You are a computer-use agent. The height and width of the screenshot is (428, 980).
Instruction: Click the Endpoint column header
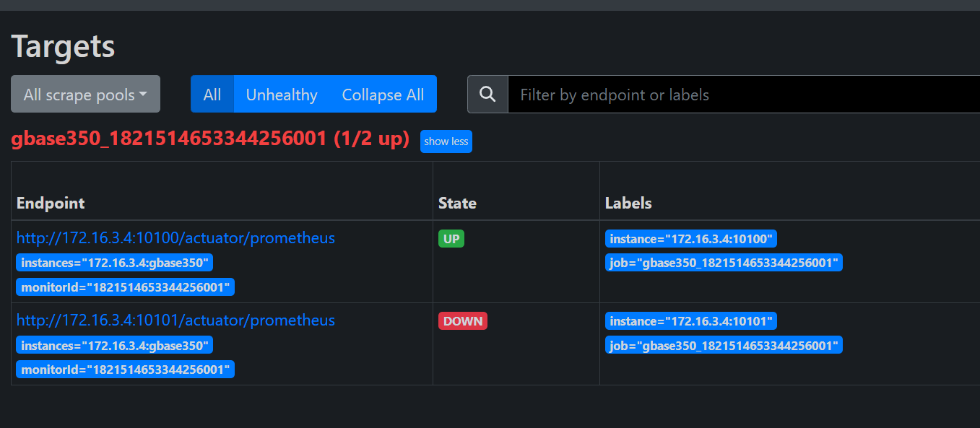pyautogui.click(x=51, y=203)
